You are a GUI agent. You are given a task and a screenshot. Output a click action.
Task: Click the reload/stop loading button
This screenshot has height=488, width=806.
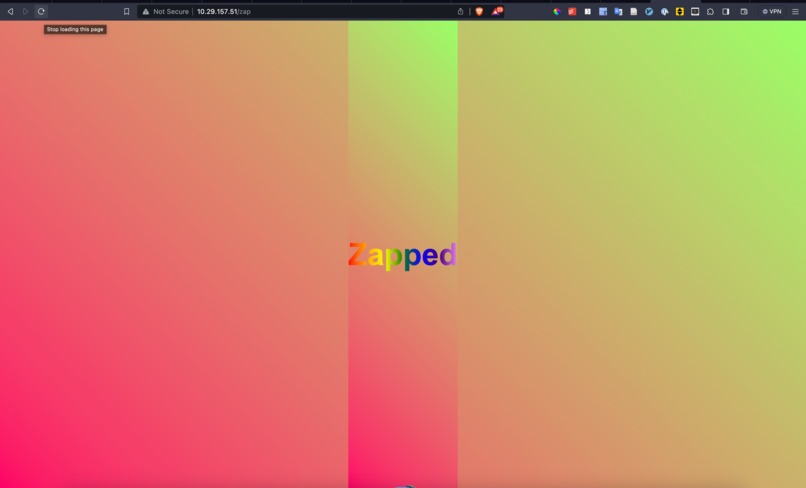pyautogui.click(x=41, y=11)
